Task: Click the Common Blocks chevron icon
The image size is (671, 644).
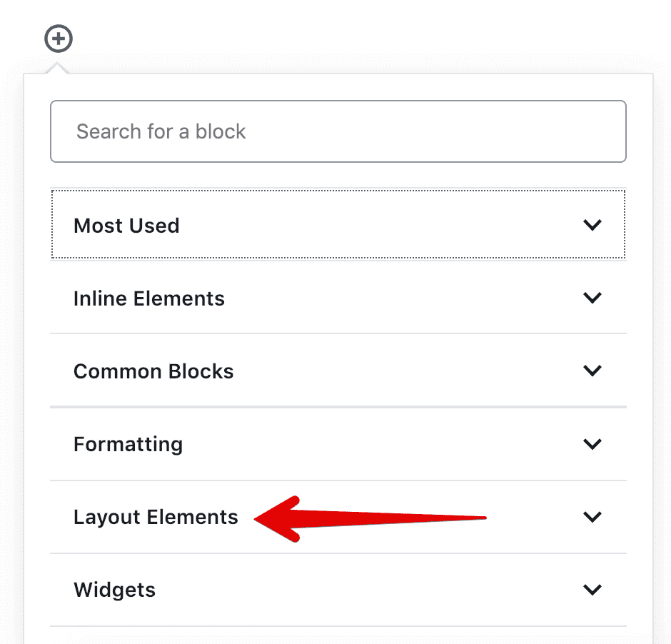Action: 592,370
